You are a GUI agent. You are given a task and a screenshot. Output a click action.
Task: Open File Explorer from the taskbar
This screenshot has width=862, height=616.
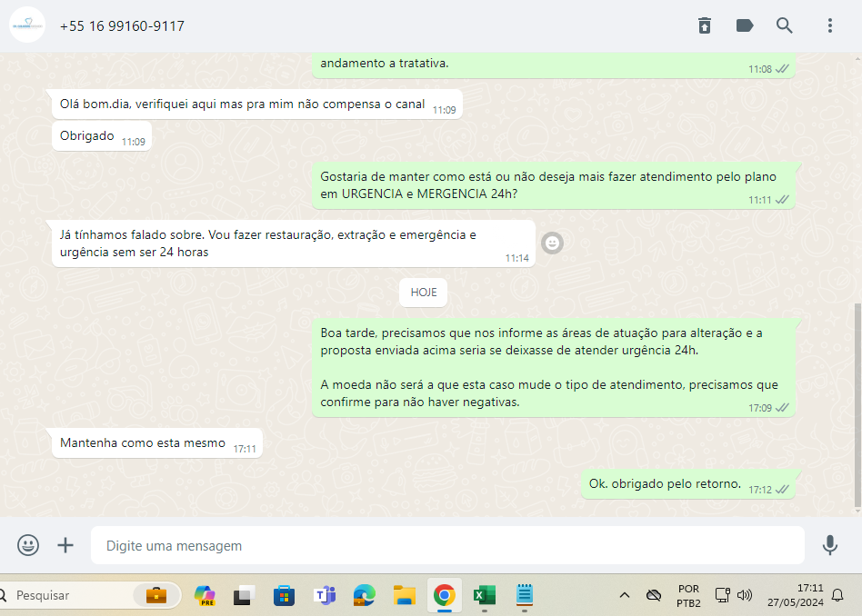pos(405,595)
